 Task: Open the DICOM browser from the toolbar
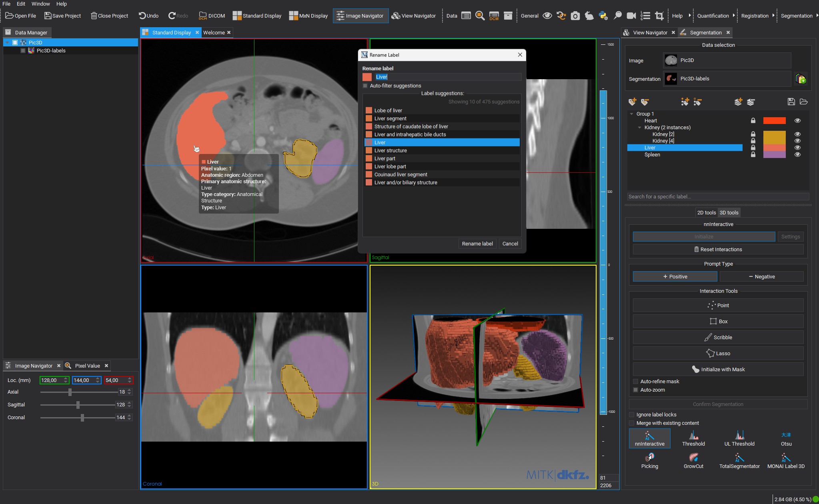[x=212, y=16]
